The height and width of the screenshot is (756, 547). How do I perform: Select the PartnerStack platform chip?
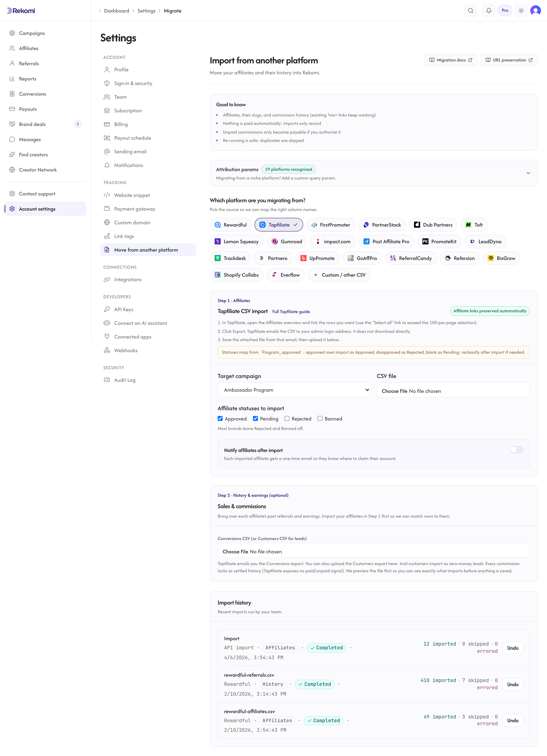point(382,225)
